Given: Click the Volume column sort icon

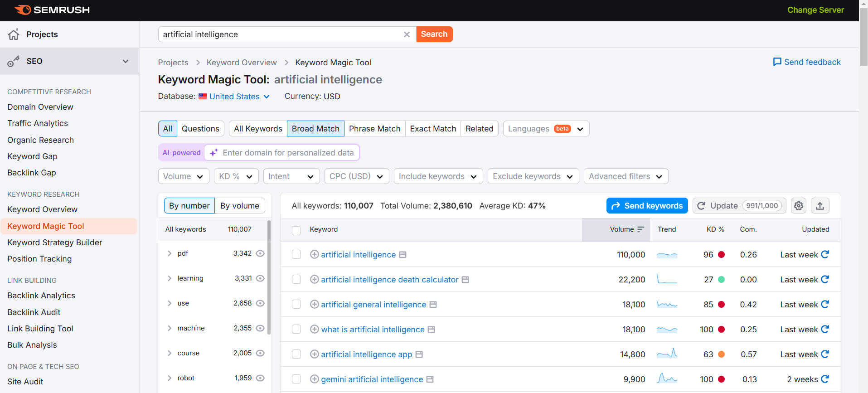Looking at the screenshot, I should [x=640, y=229].
